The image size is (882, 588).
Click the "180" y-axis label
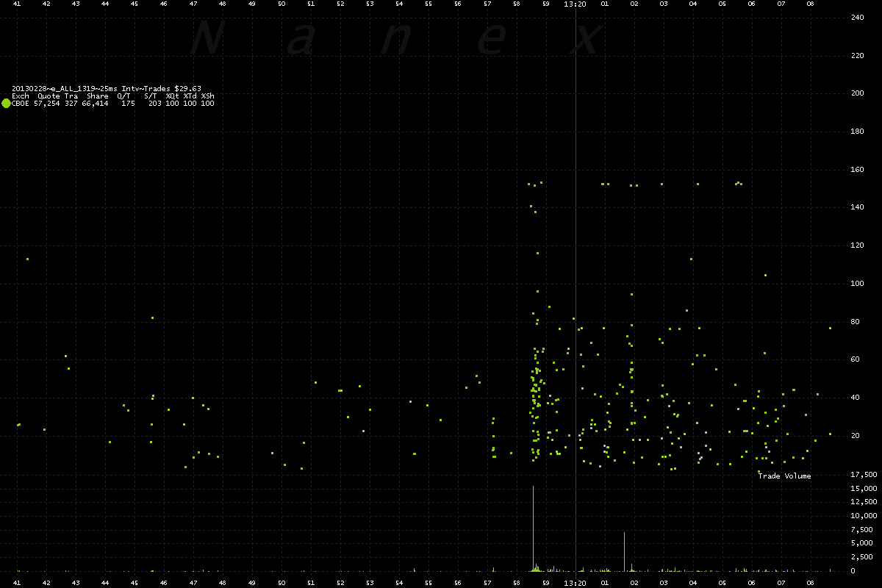pos(857,132)
